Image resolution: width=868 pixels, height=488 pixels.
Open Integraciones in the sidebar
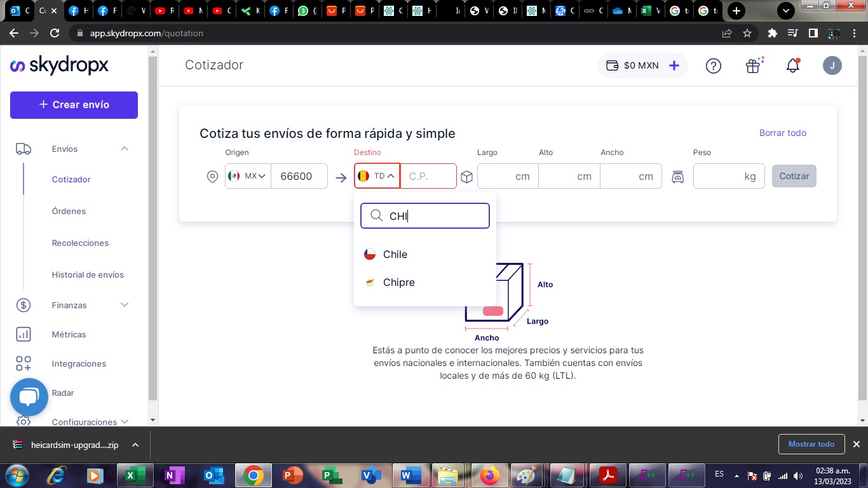pyautogui.click(x=79, y=363)
